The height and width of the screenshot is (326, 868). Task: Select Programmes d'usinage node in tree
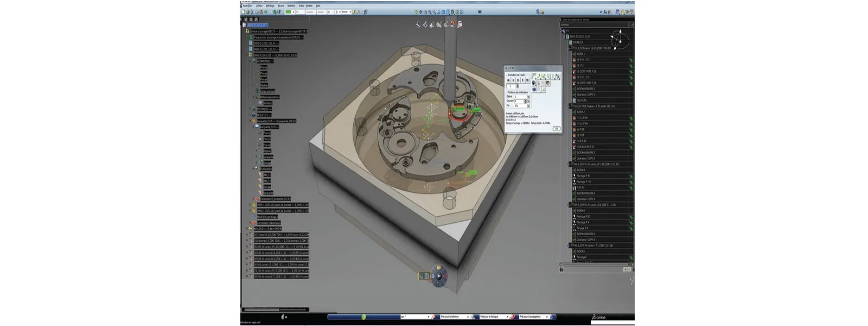pyautogui.click(x=279, y=37)
